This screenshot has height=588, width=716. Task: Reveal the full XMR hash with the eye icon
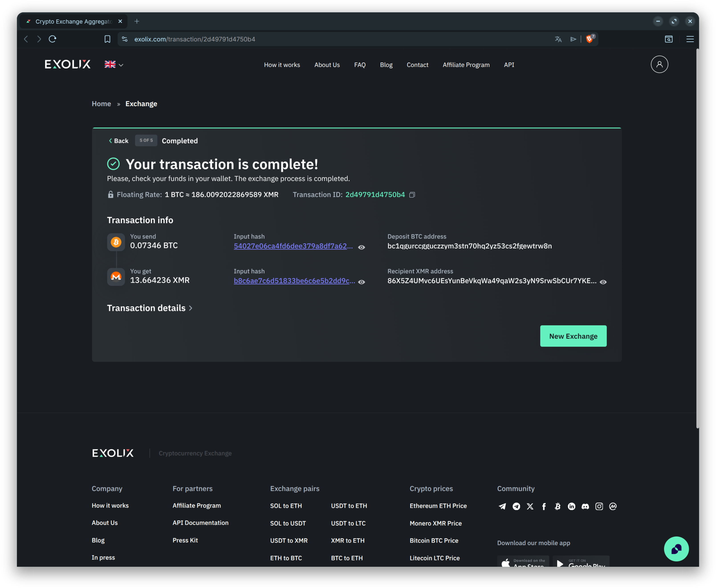point(361,282)
